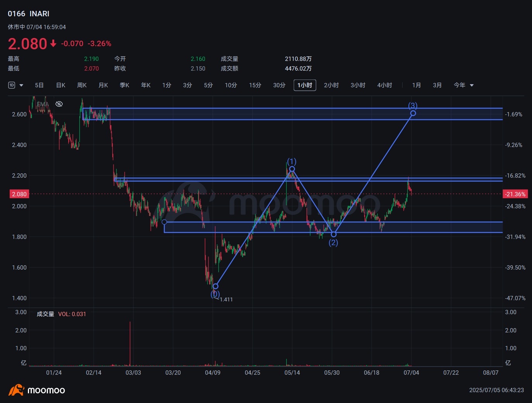Select wave point (0) marker
This screenshot has width=532, height=403.
coord(215,286)
